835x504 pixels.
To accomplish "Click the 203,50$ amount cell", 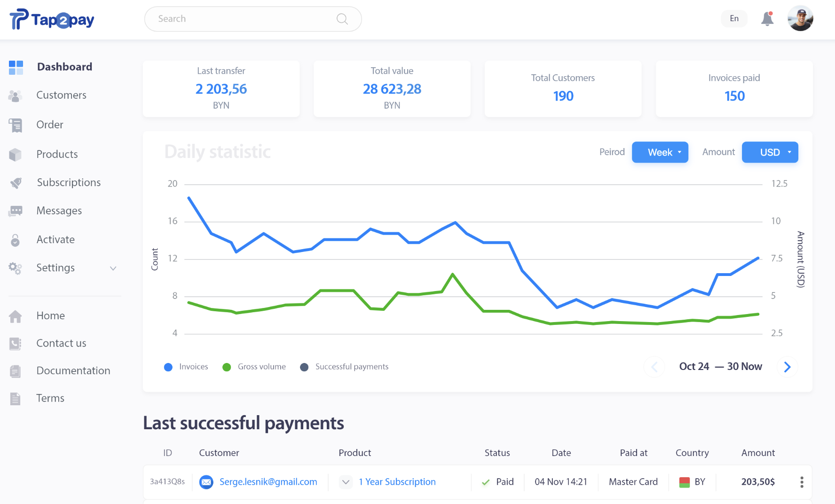I will click(758, 482).
